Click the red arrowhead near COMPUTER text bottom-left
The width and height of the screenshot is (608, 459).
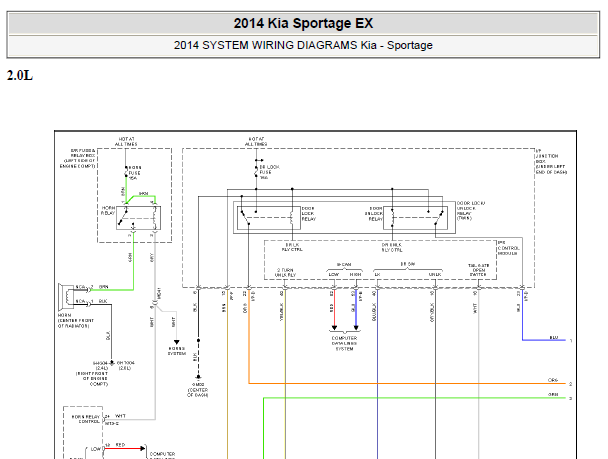click(x=143, y=449)
